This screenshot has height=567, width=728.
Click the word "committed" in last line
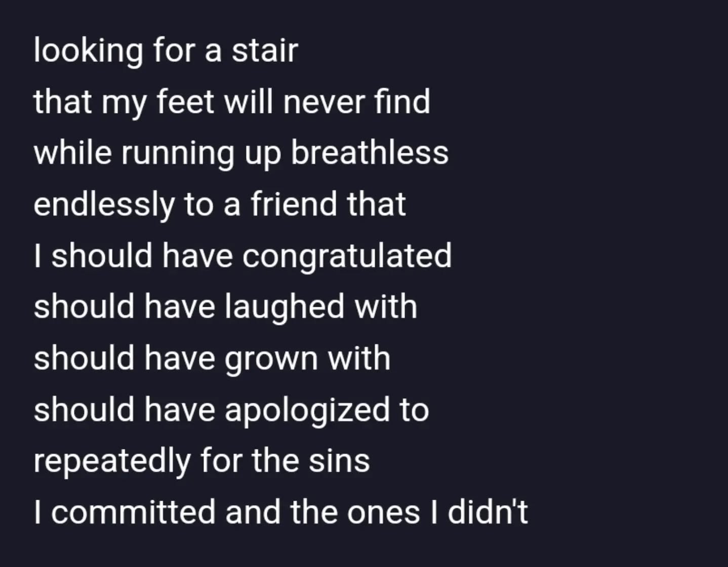pyautogui.click(x=133, y=511)
